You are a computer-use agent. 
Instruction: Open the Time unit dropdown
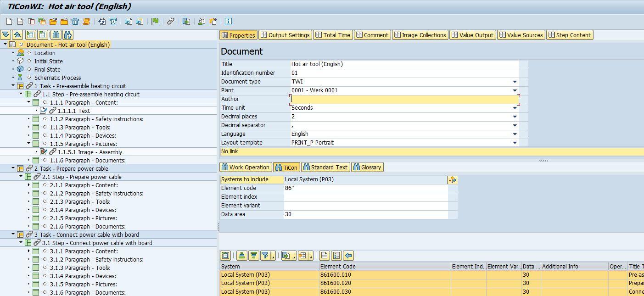click(x=515, y=108)
